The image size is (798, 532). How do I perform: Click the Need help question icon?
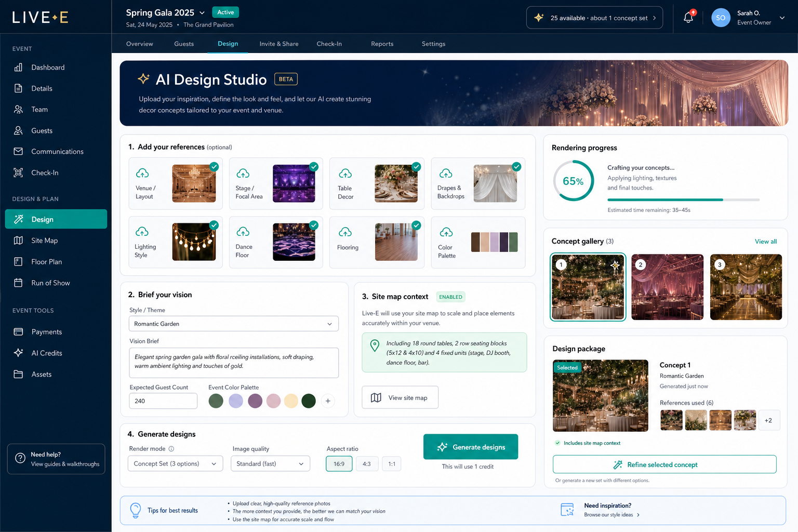[x=20, y=458]
